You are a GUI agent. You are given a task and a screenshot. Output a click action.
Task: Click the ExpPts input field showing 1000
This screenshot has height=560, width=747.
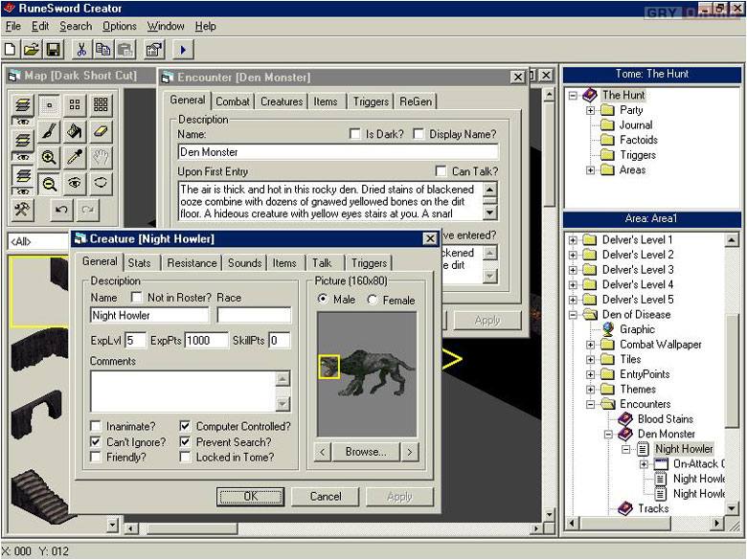pos(206,340)
